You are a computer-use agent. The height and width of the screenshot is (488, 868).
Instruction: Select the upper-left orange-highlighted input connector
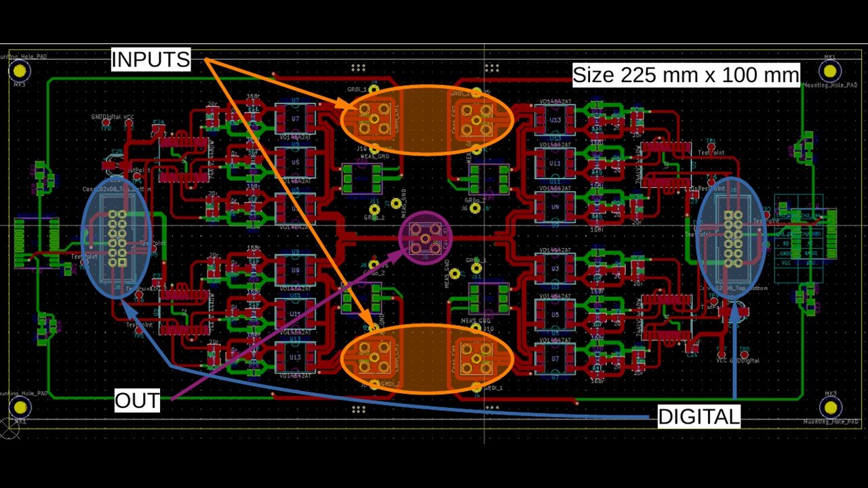click(x=373, y=118)
